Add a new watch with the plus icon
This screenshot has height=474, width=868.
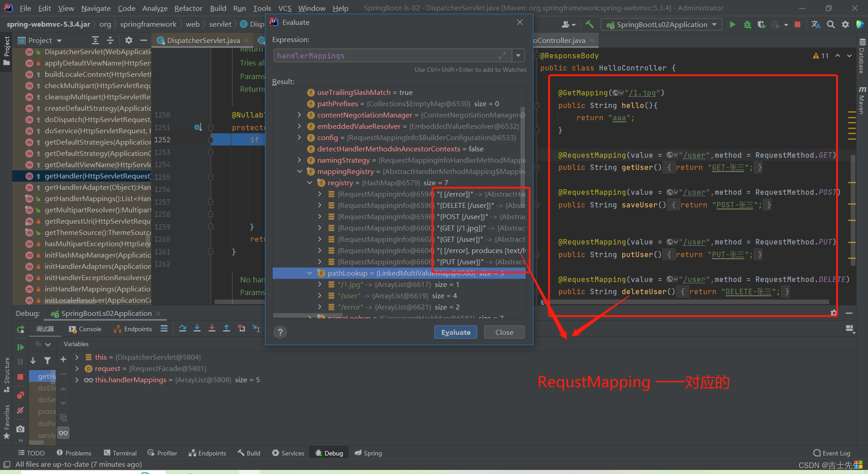tap(63, 359)
